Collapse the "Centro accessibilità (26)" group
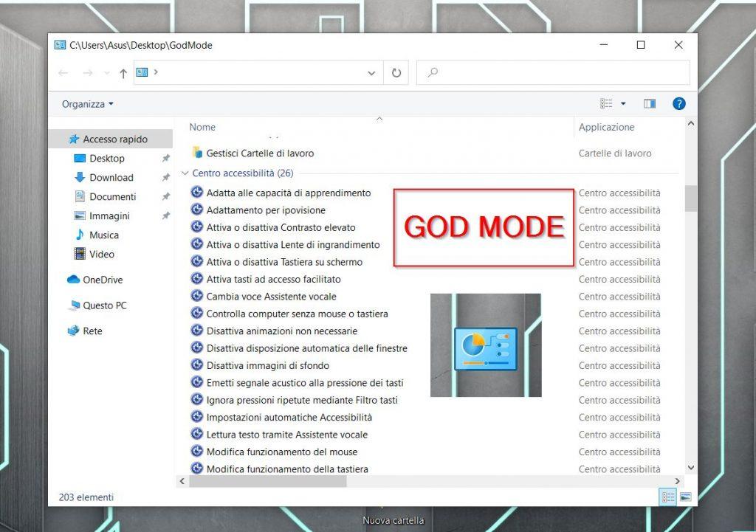The width and height of the screenshot is (756, 532). click(185, 173)
